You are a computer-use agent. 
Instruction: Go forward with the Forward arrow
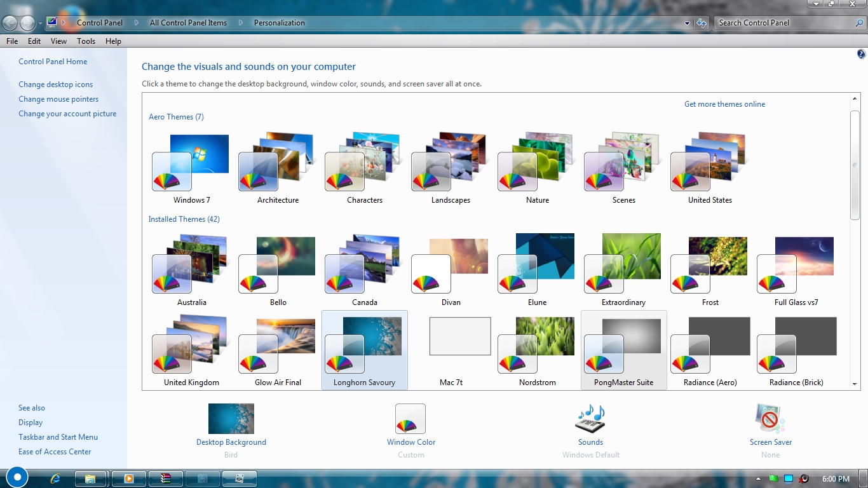27,24
